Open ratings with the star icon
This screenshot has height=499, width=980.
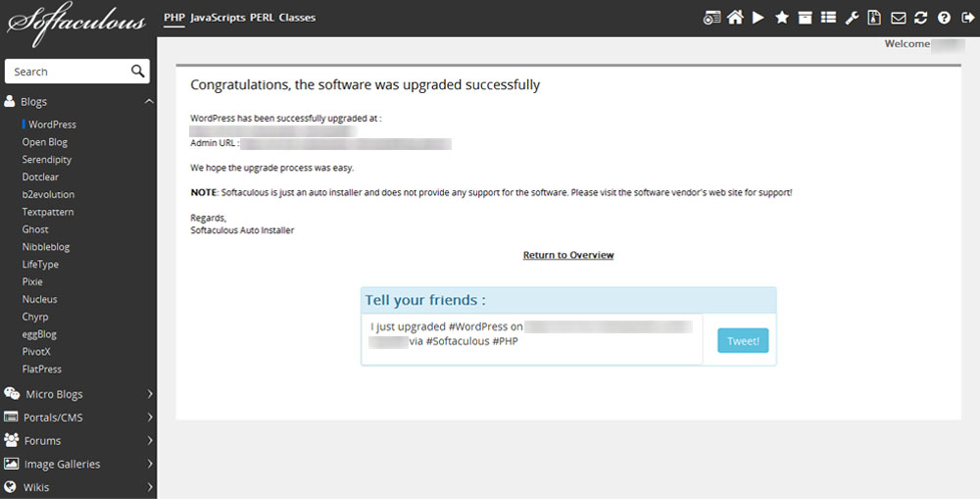[x=782, y=18]
